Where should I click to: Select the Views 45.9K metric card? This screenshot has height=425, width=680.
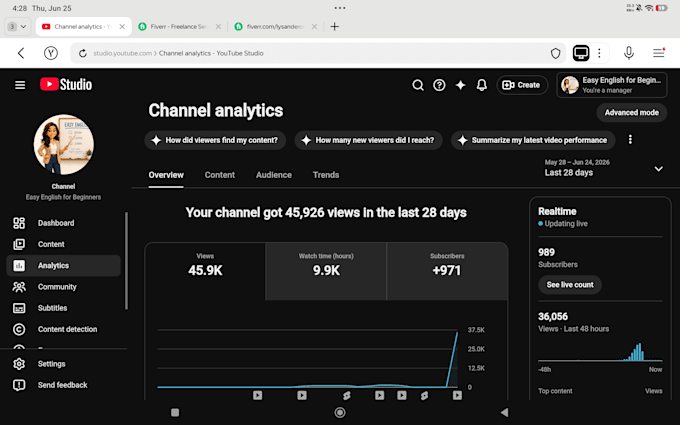[x=205, y=271]
